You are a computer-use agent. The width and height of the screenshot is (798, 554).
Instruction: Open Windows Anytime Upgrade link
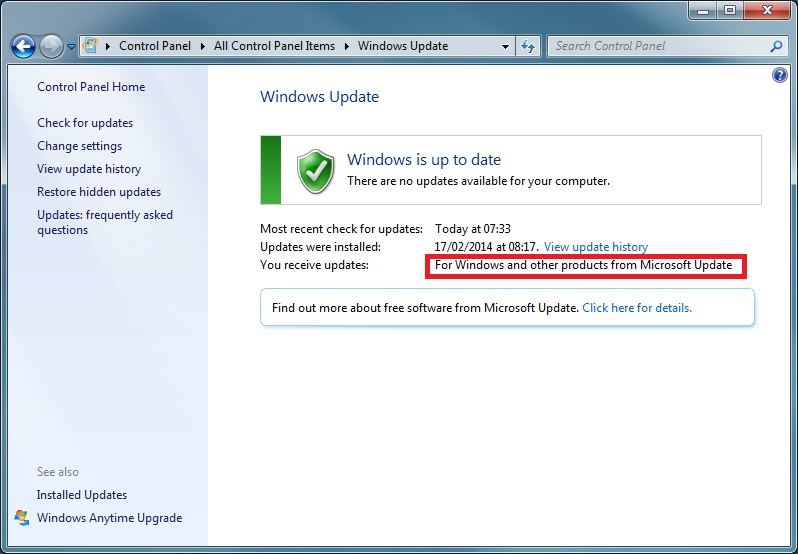[109, 518]
